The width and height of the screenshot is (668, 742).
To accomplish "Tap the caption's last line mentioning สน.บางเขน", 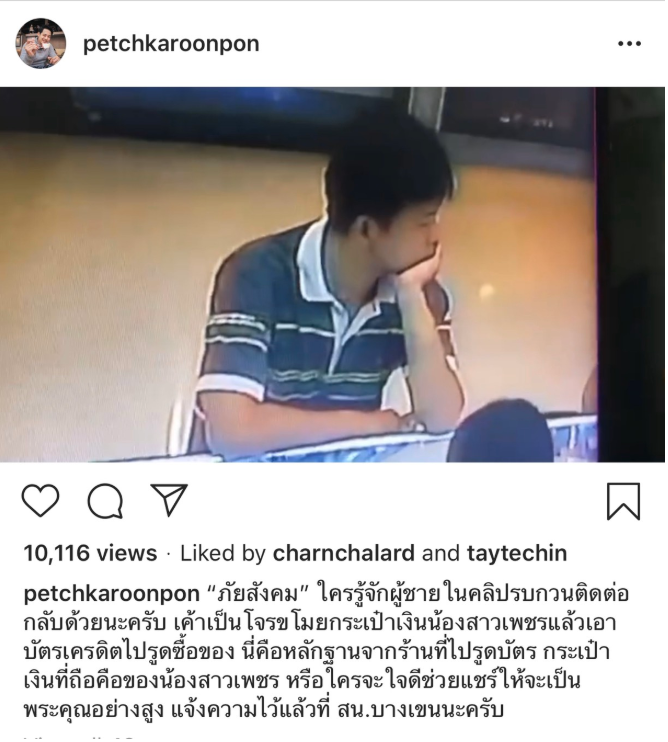I will click(264, 709).
